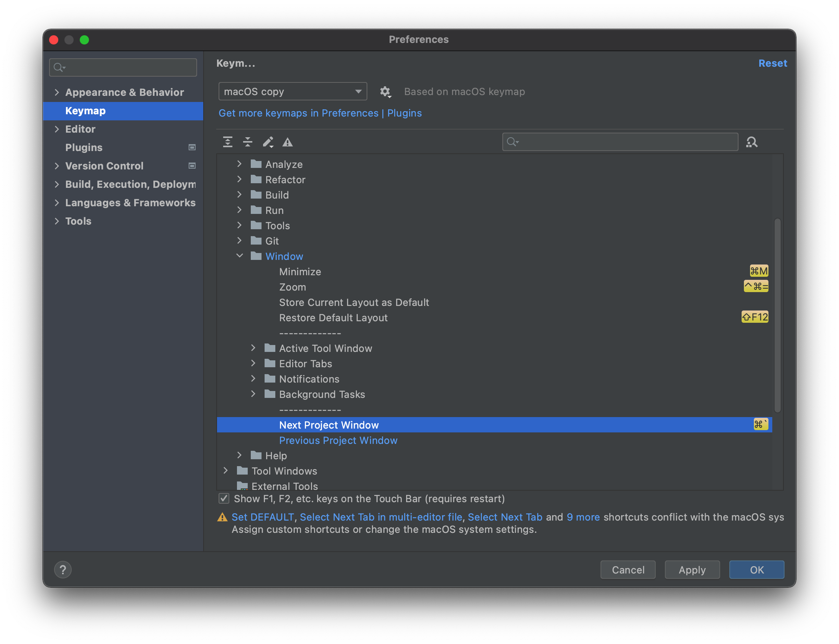Click the Edit Shortcut pencil icon
This screenshot has width=839, height=644.
(x=268, y=142)
